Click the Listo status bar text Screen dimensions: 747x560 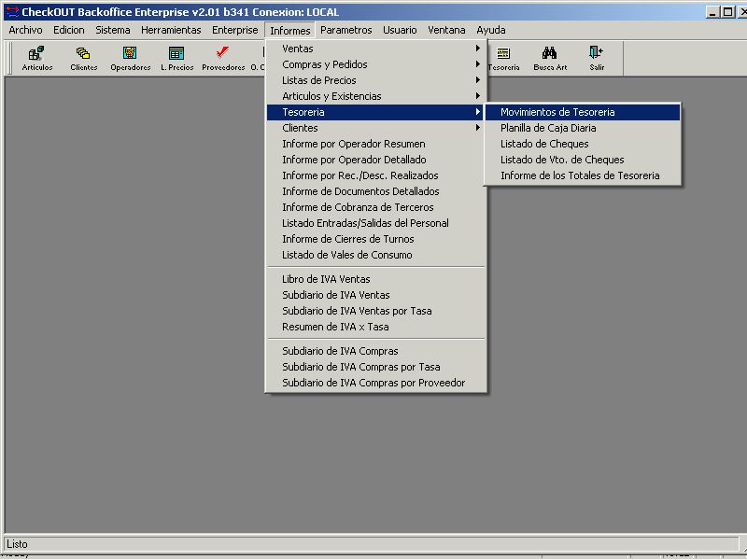(x=17, y=544)
